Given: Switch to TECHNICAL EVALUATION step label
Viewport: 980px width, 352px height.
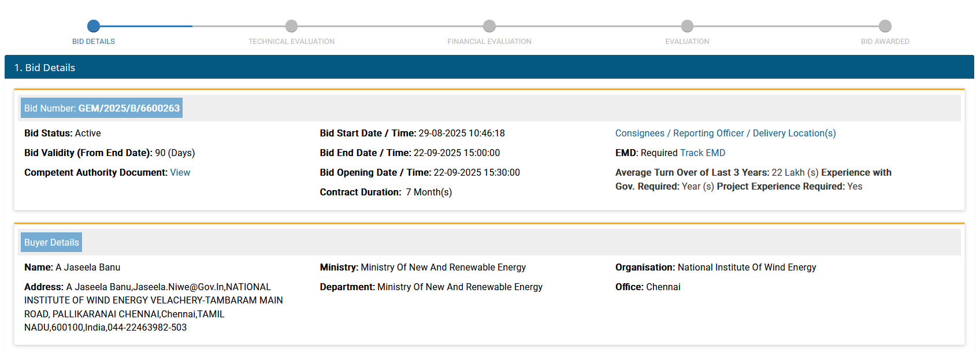Looking at the screenshot, I should pos(291,42).
